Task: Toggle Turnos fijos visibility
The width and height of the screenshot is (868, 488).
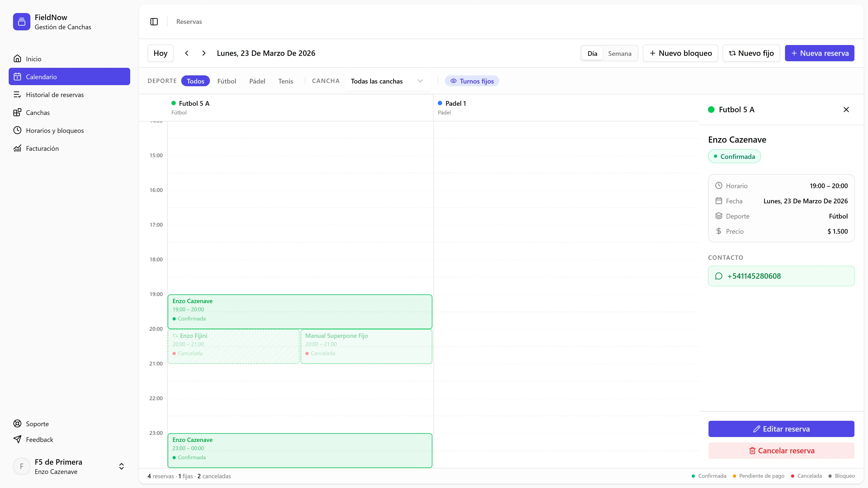Action: pyautogui.click(x=472, y=81)
